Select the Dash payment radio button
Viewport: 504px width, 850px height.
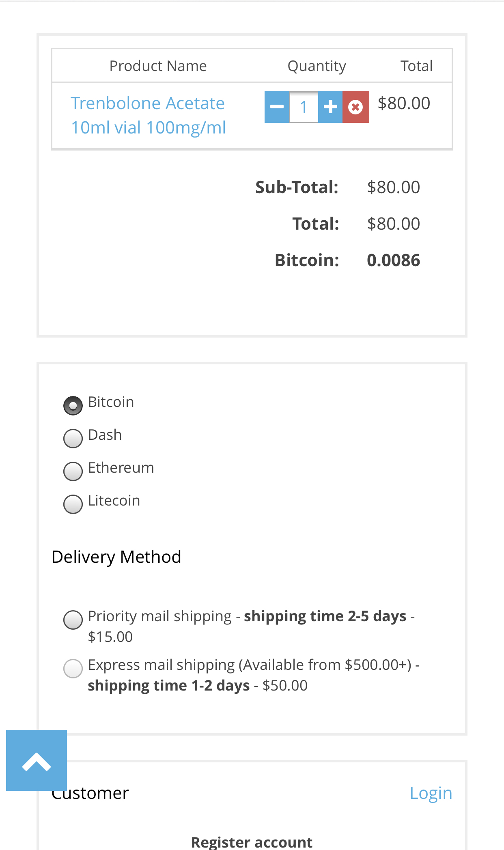[x=73, y=438]
